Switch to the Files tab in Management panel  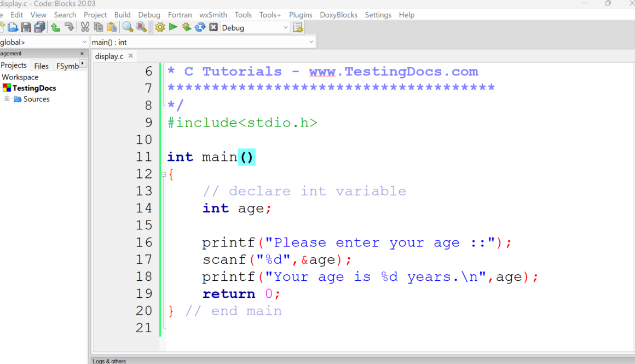click(41, 65)
